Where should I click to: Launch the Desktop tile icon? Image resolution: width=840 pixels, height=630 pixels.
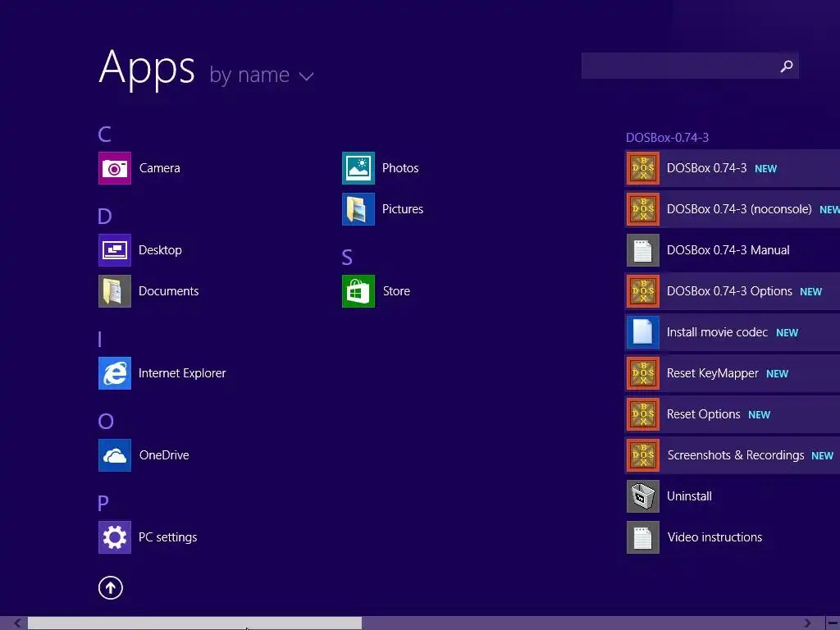(x=115, y=250)
